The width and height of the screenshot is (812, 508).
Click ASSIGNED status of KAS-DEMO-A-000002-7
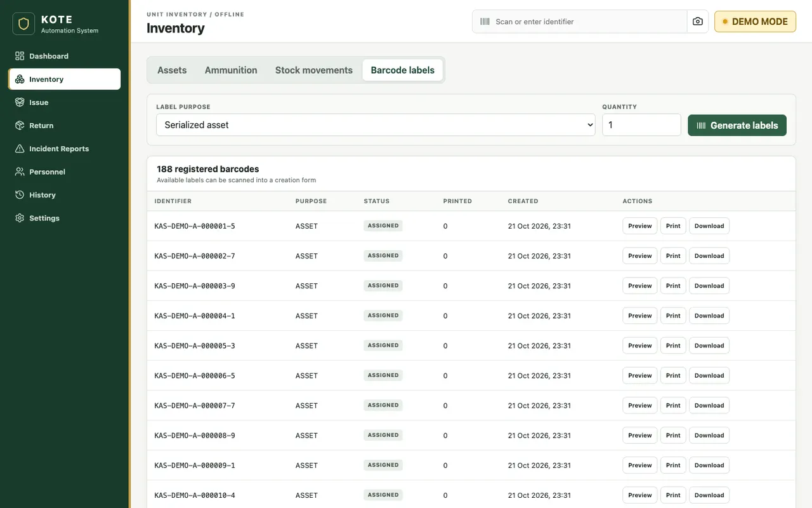pyautogui.click(x=383, y=256)
